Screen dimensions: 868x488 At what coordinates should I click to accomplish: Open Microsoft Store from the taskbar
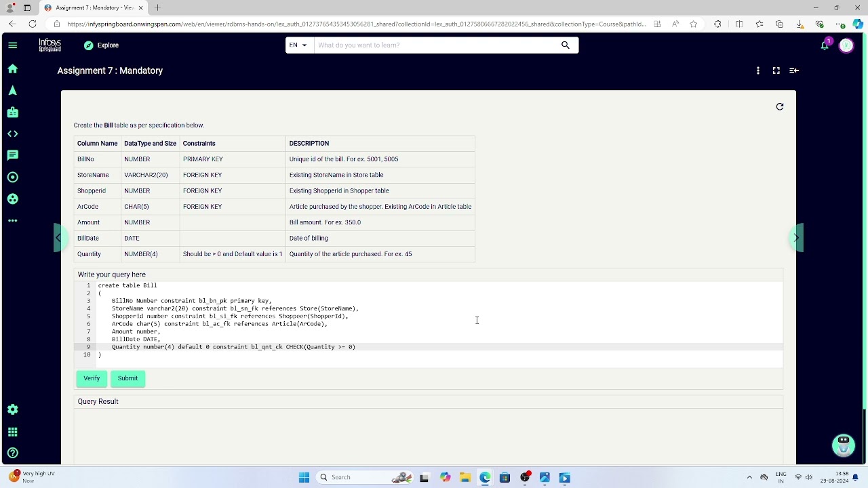click(x=505, y=478)
